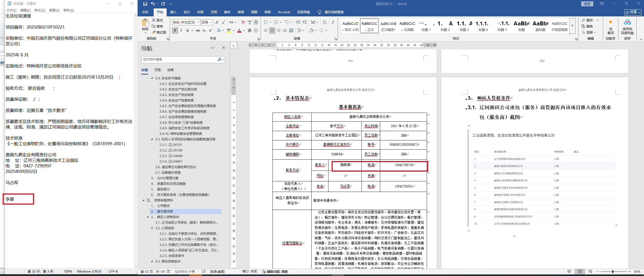Viewport: 644px width, 276px height.
Task: Click the Format Painter (格式刷) tool
Action: pos(159,32)
